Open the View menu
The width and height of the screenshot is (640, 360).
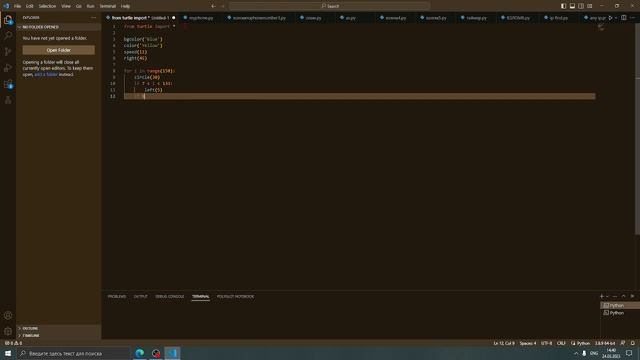[66, 6]
